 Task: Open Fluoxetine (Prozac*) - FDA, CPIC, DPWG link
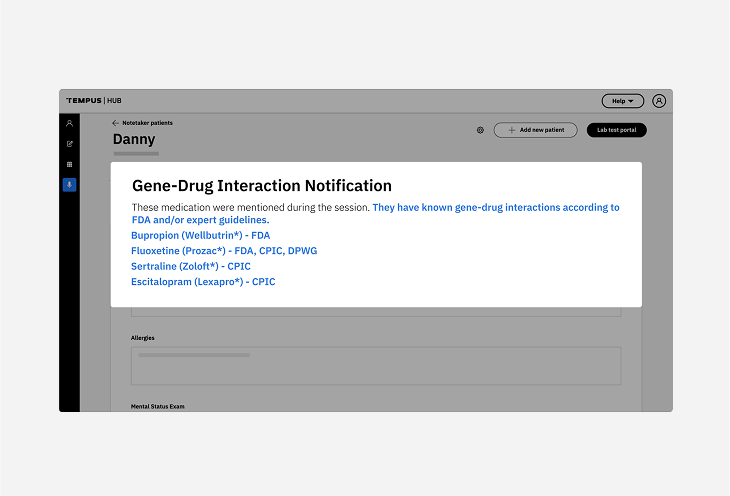224,251
